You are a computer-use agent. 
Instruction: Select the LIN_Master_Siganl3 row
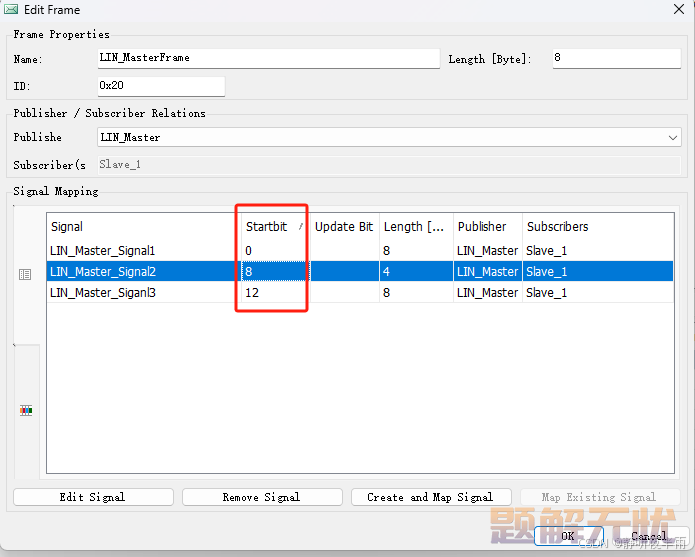tap(360, 292)
